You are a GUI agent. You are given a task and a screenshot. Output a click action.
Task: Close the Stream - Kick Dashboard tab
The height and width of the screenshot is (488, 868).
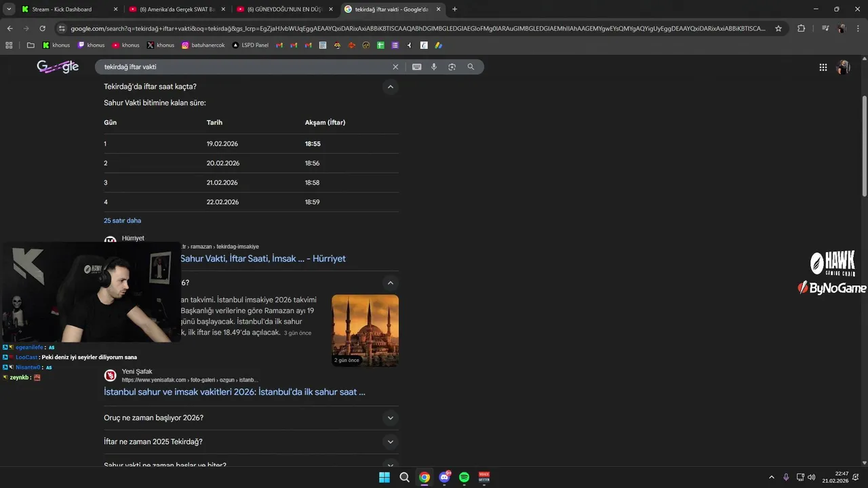115,9
